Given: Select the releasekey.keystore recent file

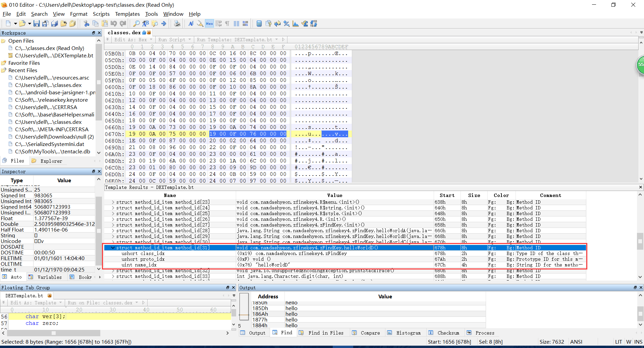Looking at the screenshot, I should (x=51, y=100).
